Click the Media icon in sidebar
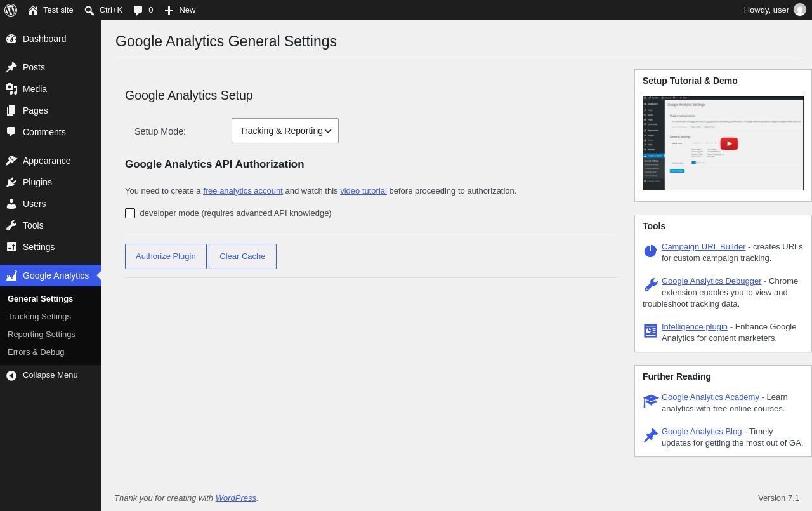The height and width of the screenshot is (511, 812). (11, 89)
